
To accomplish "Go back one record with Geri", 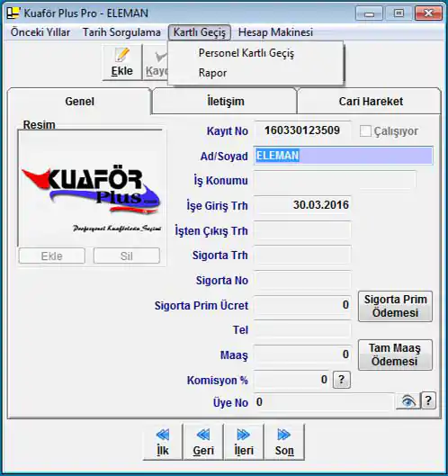I will pyautogui.click(x=203, y=442).
